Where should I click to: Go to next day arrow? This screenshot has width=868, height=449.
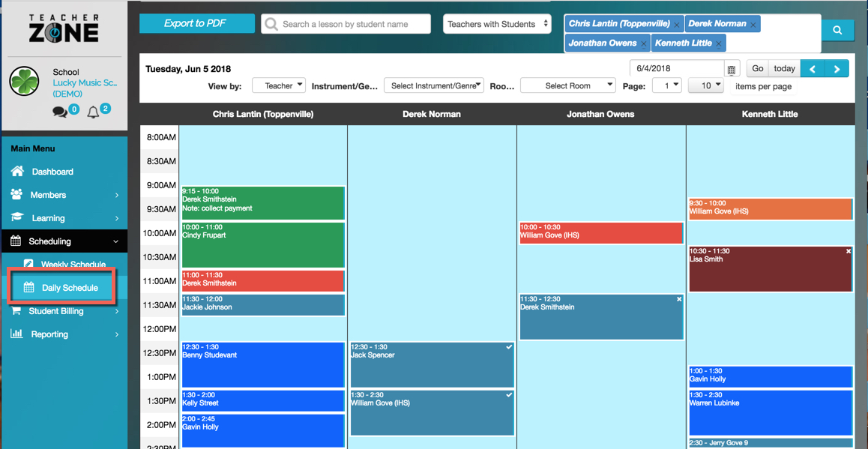click(837, 69)
